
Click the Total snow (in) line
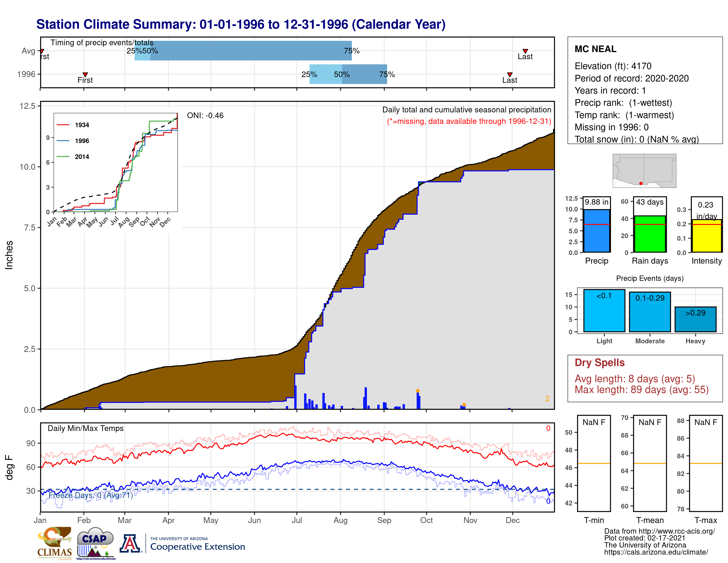pos(637,139)
